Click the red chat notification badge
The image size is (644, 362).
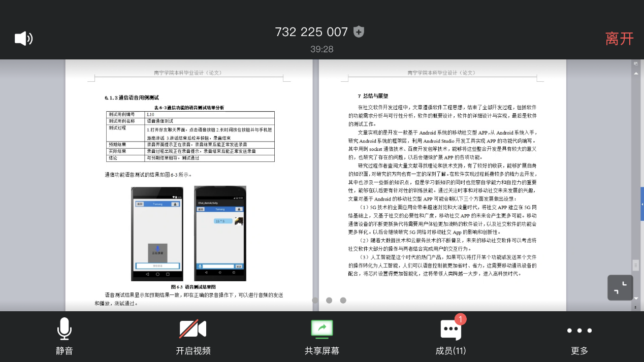[x=460, y=319]
